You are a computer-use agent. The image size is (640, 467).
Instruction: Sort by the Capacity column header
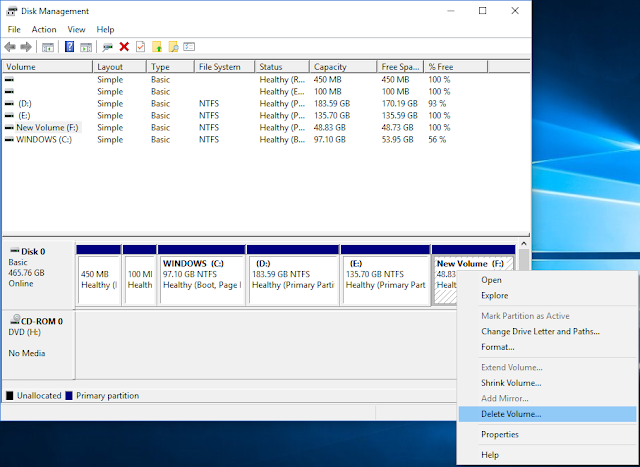point(343,67)
